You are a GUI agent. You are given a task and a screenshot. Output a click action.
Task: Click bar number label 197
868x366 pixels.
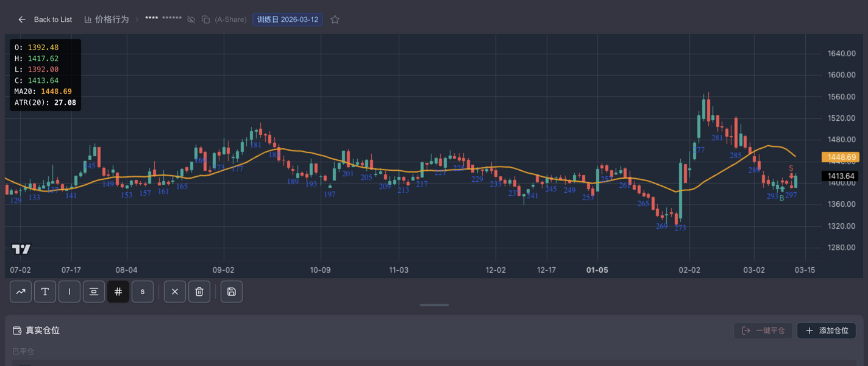(330, 195)
